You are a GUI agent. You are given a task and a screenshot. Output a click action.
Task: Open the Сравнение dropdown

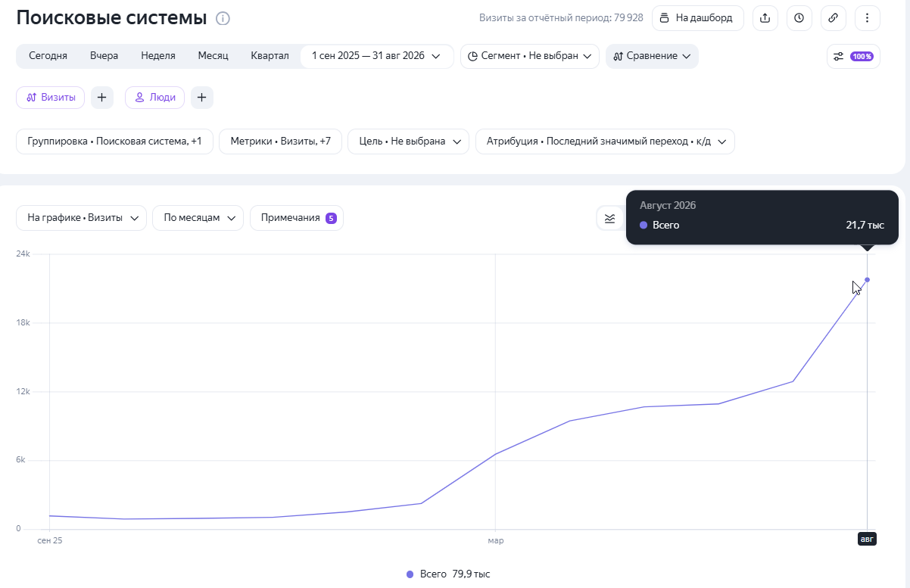652,56
